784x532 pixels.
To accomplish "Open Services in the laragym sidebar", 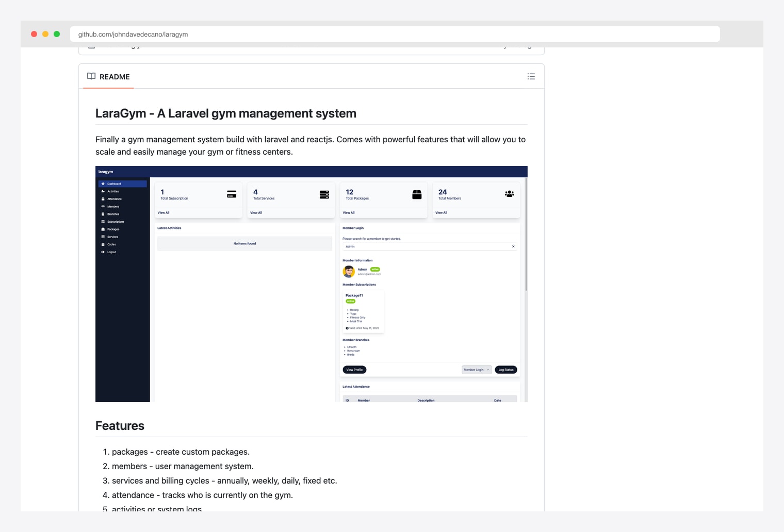I will point(112,237).
